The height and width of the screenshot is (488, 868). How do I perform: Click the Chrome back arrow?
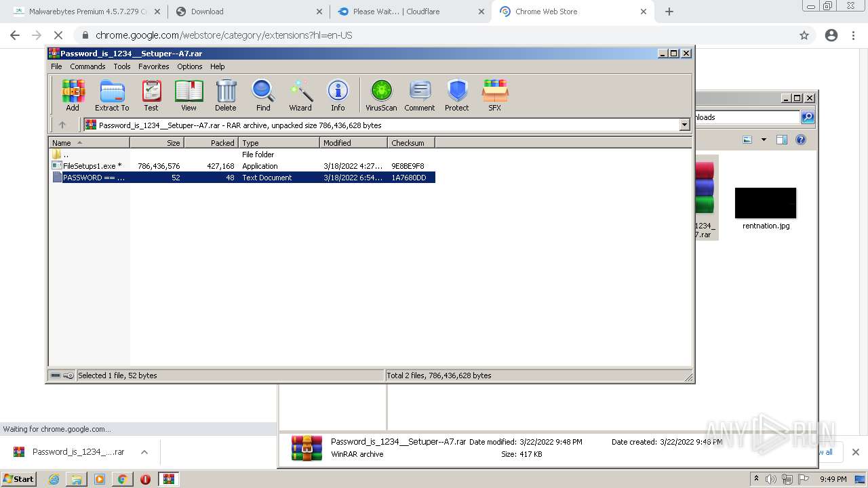point(15,35)
